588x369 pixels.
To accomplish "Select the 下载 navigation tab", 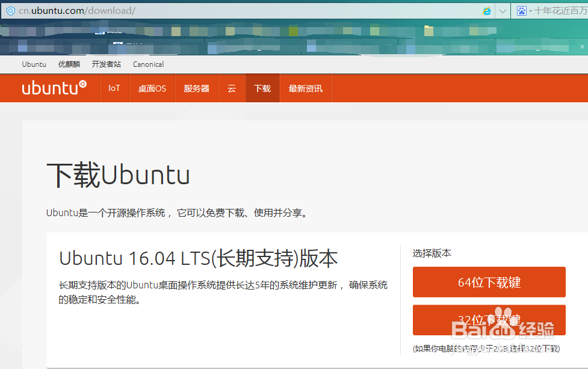I will (262, 88).
